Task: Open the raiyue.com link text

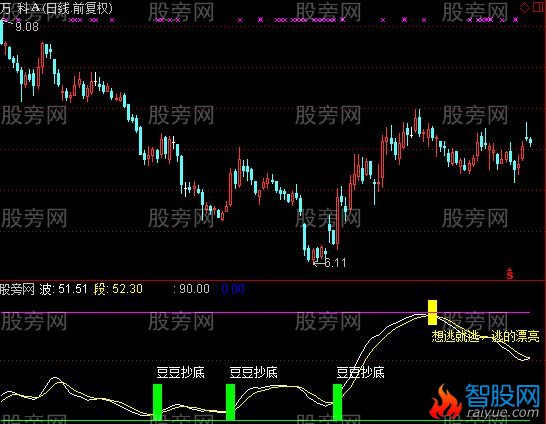Action: pyautogui.click(x=502, y=413)
